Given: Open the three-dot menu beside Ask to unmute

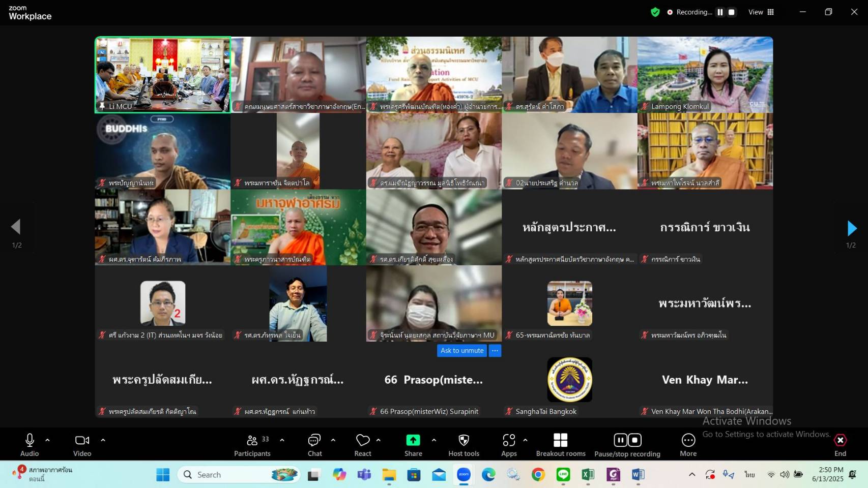Looking at the screenshot, I should (495, 351).
